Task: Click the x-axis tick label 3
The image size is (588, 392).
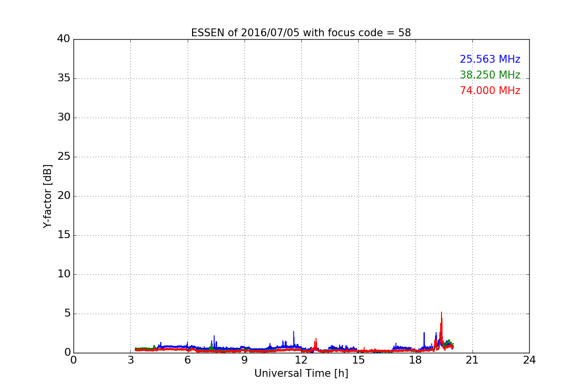Action: click(x=130, y=360)
